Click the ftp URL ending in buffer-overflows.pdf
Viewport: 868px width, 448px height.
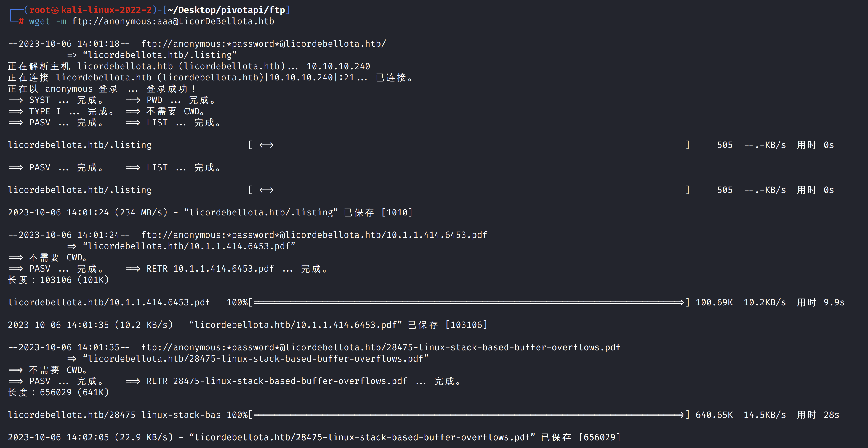(x=381, y=347)
